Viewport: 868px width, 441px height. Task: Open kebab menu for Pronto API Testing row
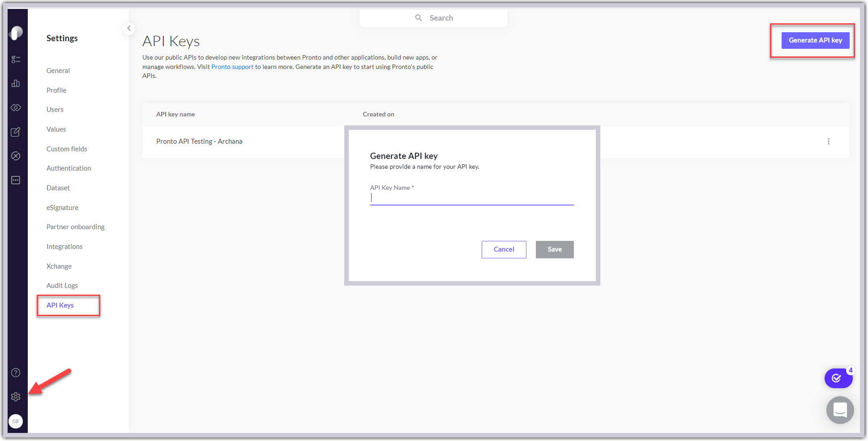click(x=829, y=141)
